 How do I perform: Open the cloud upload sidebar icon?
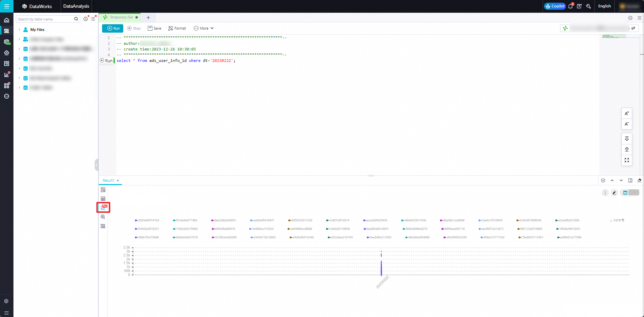[6, 52]
